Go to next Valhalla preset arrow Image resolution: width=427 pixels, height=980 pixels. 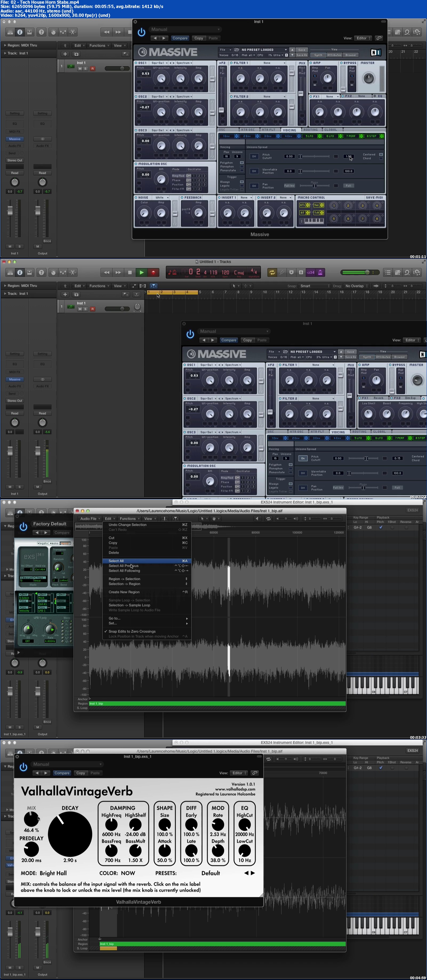click(x=253, y=873)
